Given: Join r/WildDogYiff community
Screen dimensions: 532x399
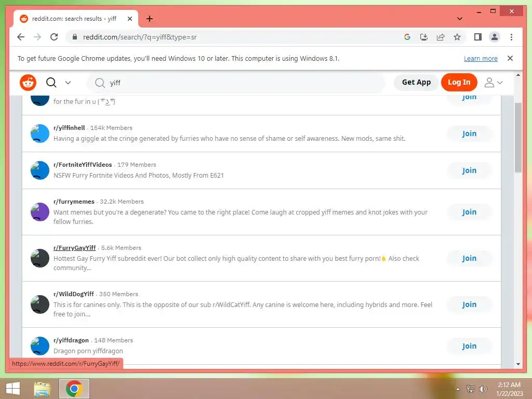Looking at the screenshot, I should 469,304.
